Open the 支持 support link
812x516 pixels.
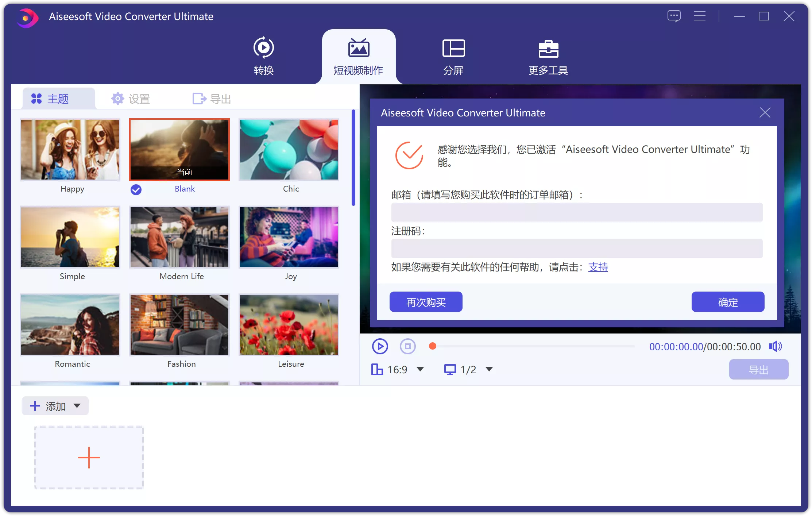(x=598, y=267)
